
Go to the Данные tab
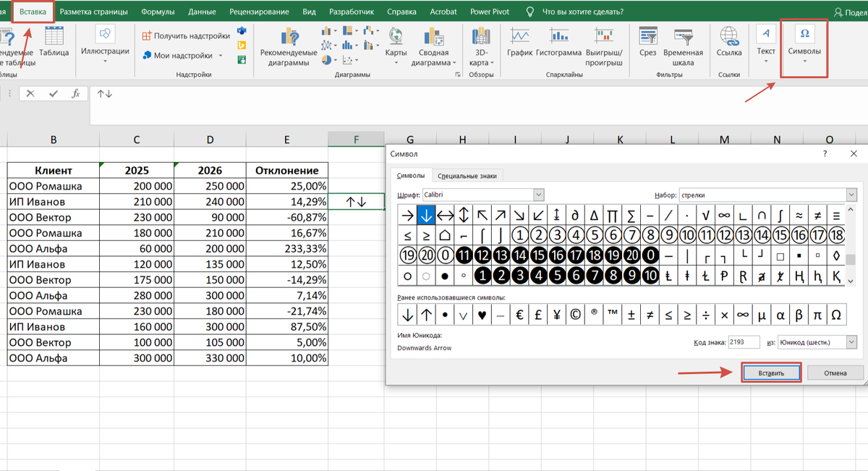[202, 12]
